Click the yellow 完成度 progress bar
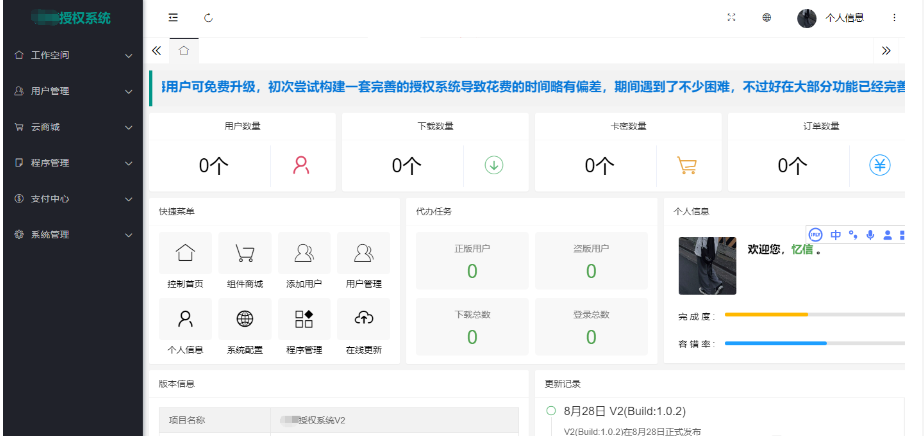This screenshot has height=436, width=924. click(x=766, y=315)
